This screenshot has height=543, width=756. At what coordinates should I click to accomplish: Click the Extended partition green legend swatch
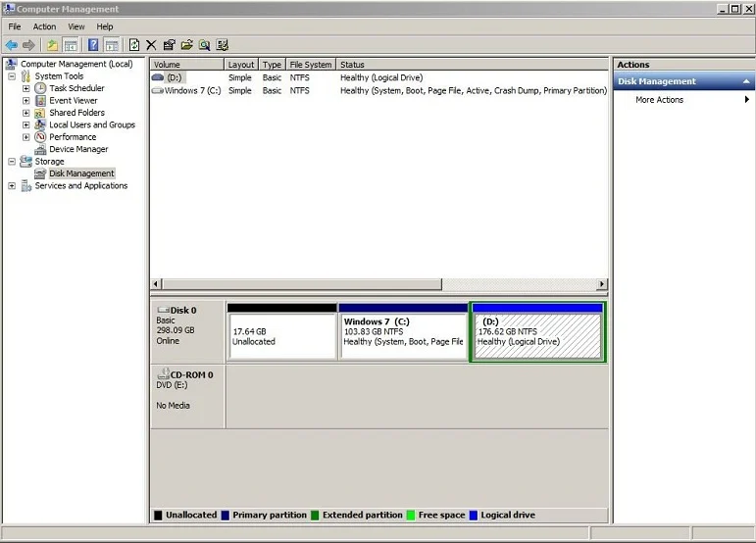click(315, 515)
